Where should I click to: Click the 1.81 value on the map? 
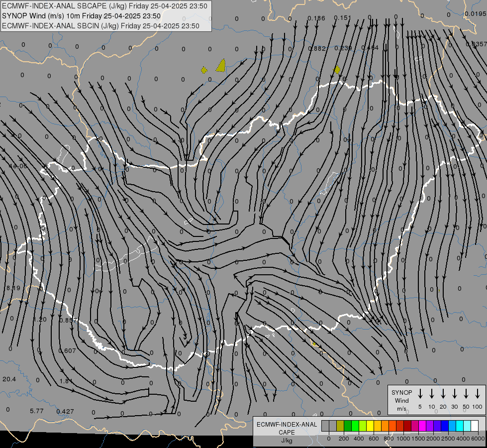(x=66, y=381)
